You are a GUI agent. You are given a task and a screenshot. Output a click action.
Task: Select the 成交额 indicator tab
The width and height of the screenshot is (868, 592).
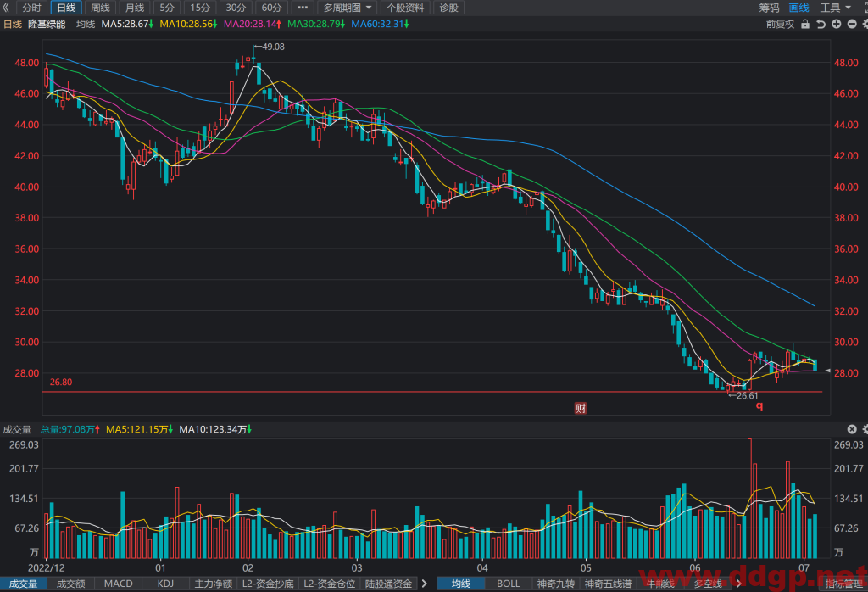pyautogui.click(x=71, y=584)
